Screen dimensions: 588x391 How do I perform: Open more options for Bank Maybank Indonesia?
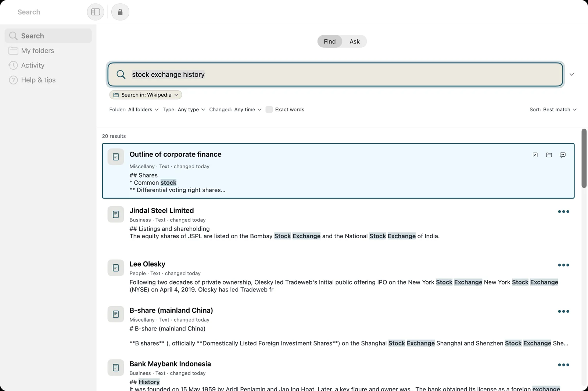click(563, 365)
